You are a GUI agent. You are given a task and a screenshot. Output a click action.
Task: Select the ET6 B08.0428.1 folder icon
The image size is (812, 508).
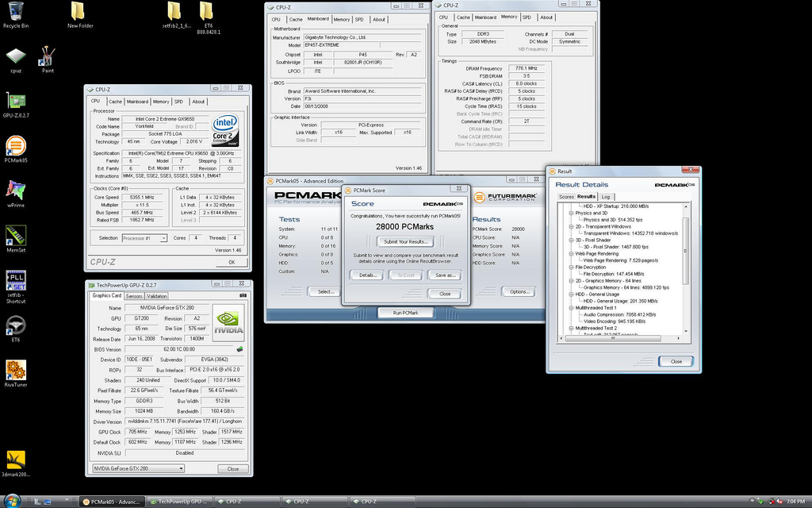(x=209, y=17)
